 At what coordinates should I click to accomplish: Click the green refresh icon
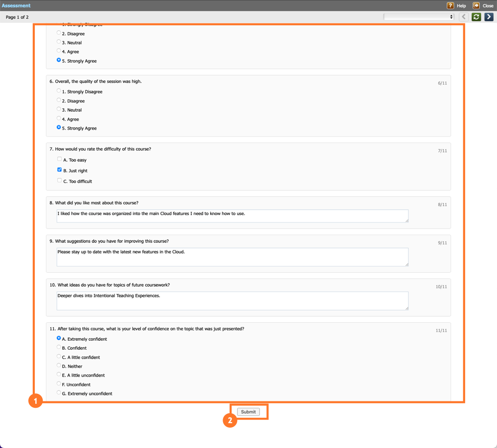(476, 16)
